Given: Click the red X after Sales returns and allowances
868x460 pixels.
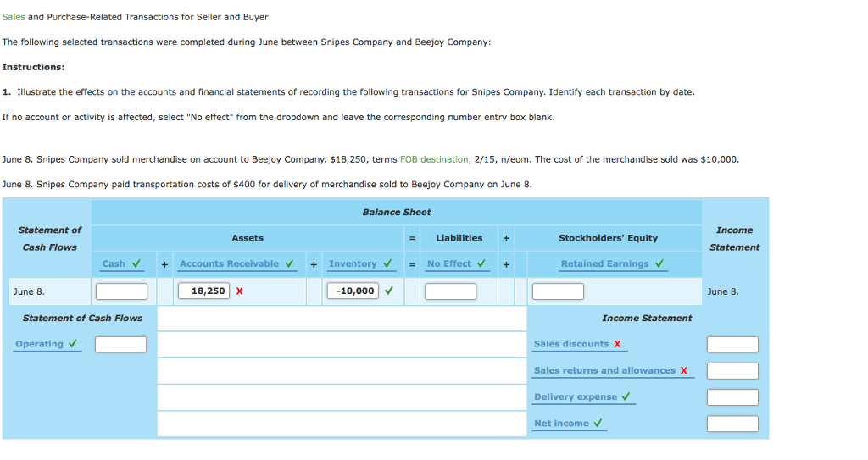Looking at the screenshot, I should coord(684,370).
